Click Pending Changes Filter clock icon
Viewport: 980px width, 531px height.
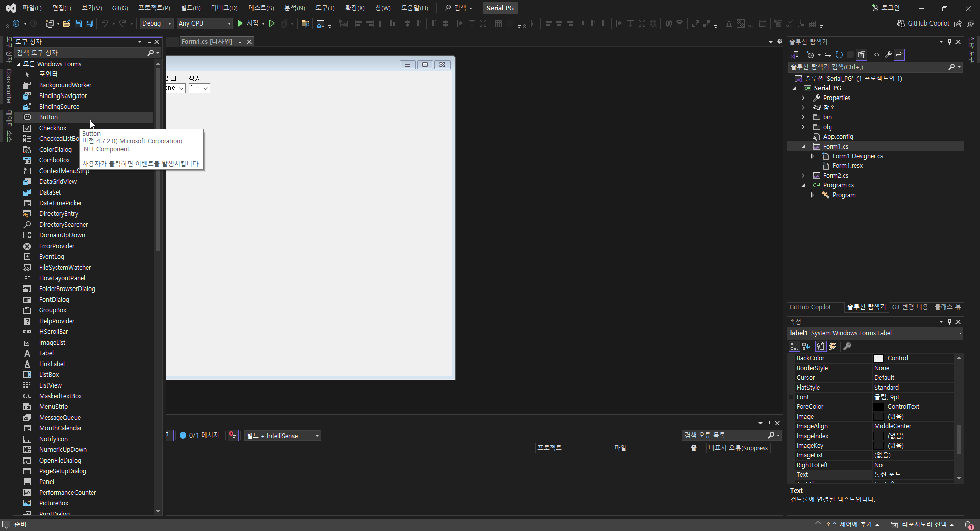(x=810, y=55)
